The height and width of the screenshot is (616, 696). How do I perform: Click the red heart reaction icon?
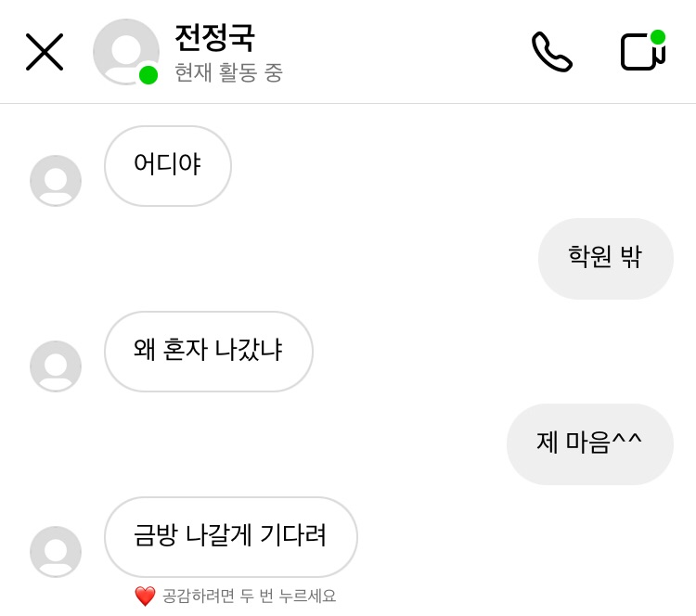point(145,597)
